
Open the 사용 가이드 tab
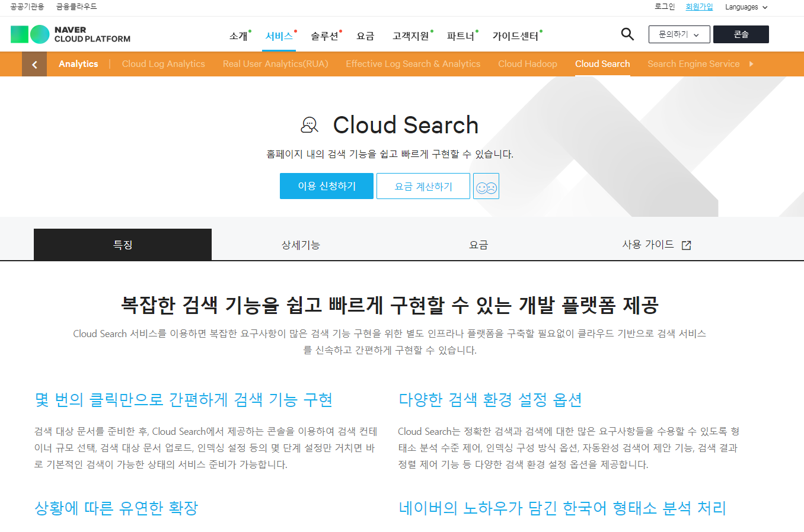(x=656, y=245)
